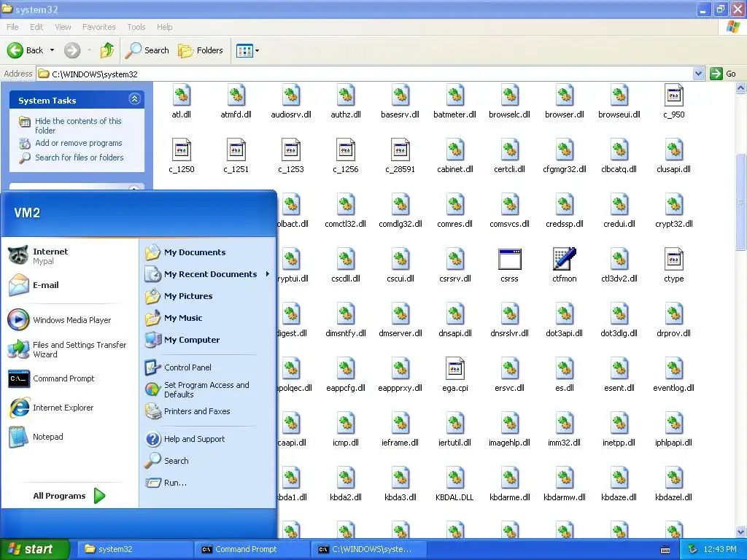Screen dimensions: 747x560
Task: Select the KBDAL.DLL file
Action: tap(455, 484)
